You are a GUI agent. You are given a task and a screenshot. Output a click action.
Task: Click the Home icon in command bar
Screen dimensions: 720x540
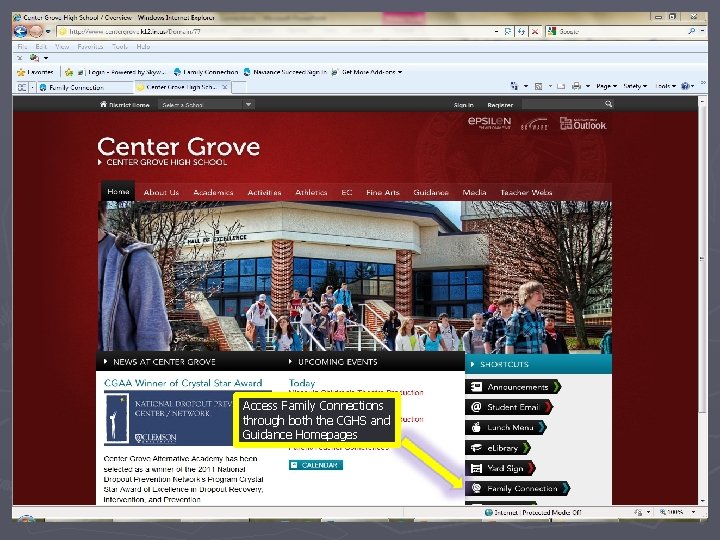click(x=514, y=86)
